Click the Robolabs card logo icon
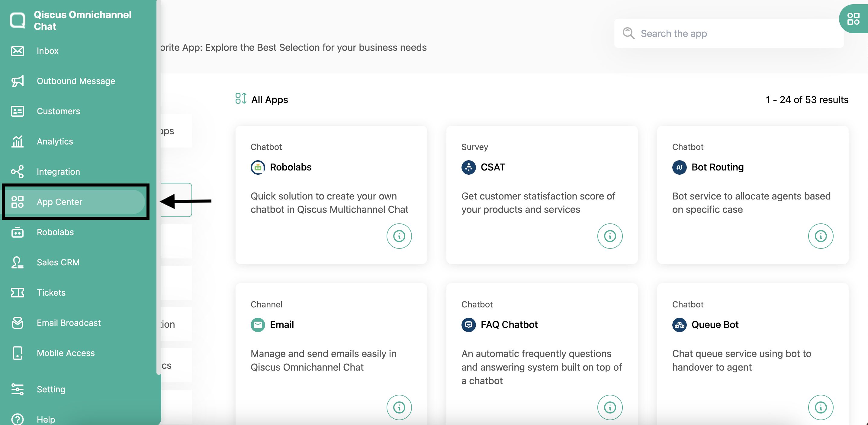 [x=258, y=167]
